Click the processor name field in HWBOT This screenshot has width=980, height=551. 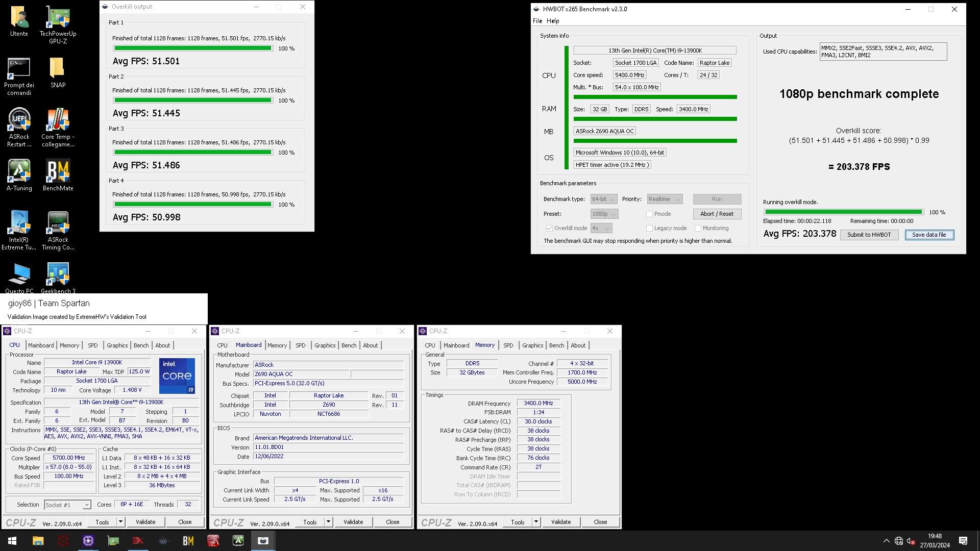655,51
